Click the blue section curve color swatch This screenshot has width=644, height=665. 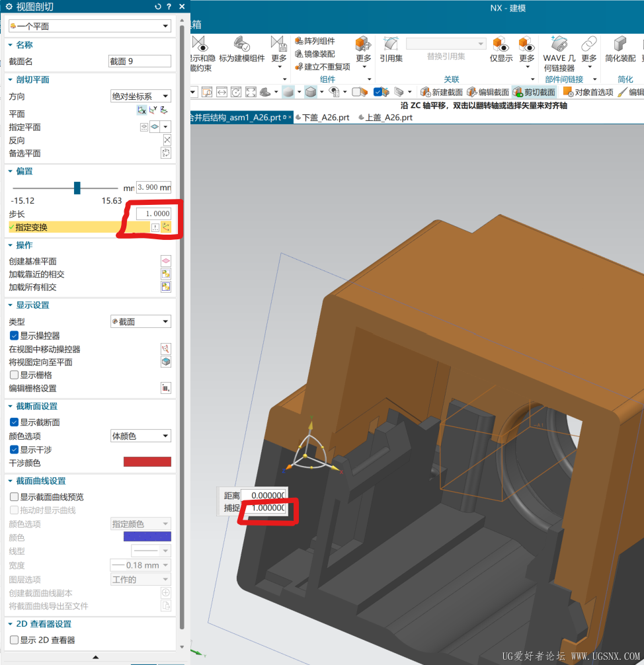click(147, 537)
